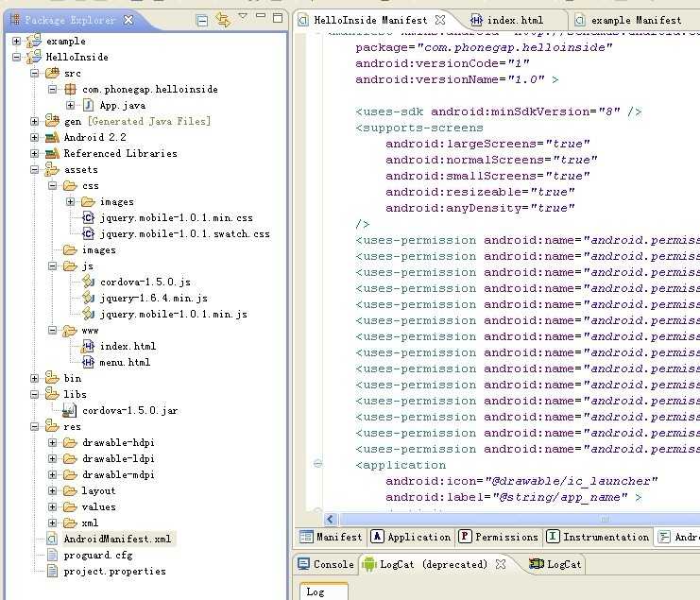Click editor horizontal scrollbar left arrow
The width and height of the screenshot is (700, 600).
[331, 519]
